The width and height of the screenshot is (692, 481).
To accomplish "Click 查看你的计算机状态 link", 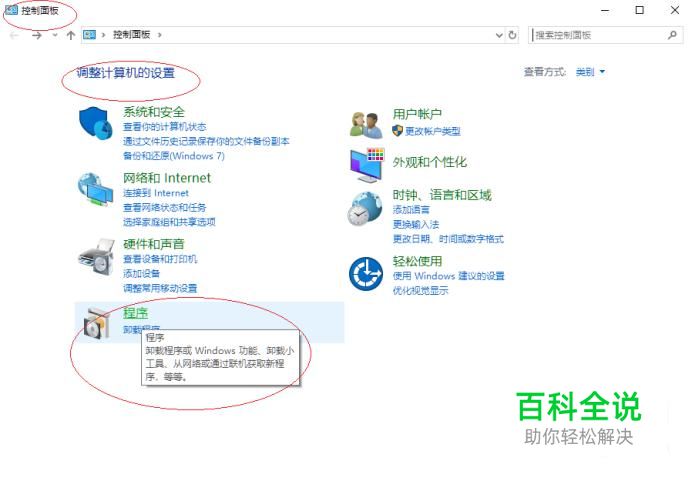I will coord(165,127).
